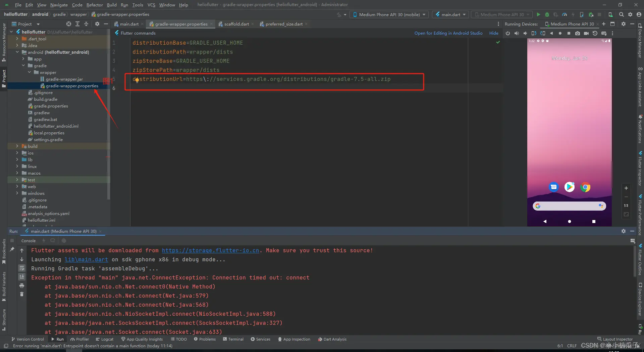The width and height of the screenshot is (644, 352).
Task: Expand the app folder in Project tree
Action: [x=23, y=59]
